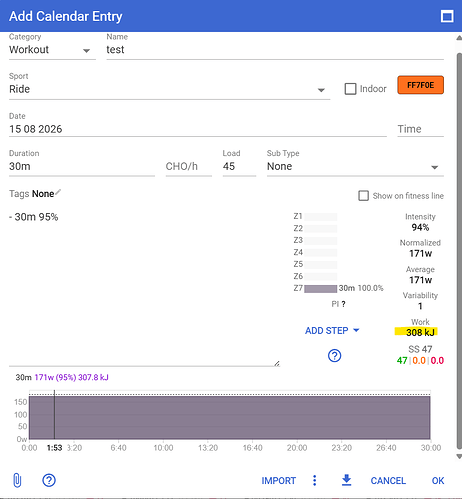Screen dimensions: 462x499
Task: Click the Name field containing test
Action: (275, 50)
